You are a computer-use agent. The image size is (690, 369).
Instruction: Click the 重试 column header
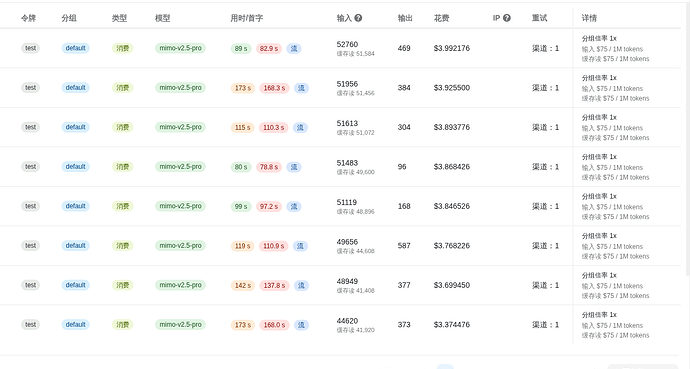(540, 18)
